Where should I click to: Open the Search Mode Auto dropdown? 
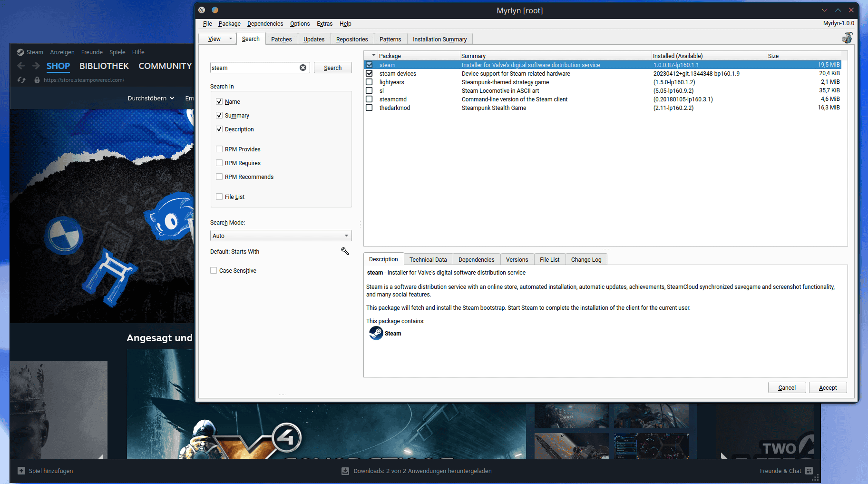(x=281, y=236)
